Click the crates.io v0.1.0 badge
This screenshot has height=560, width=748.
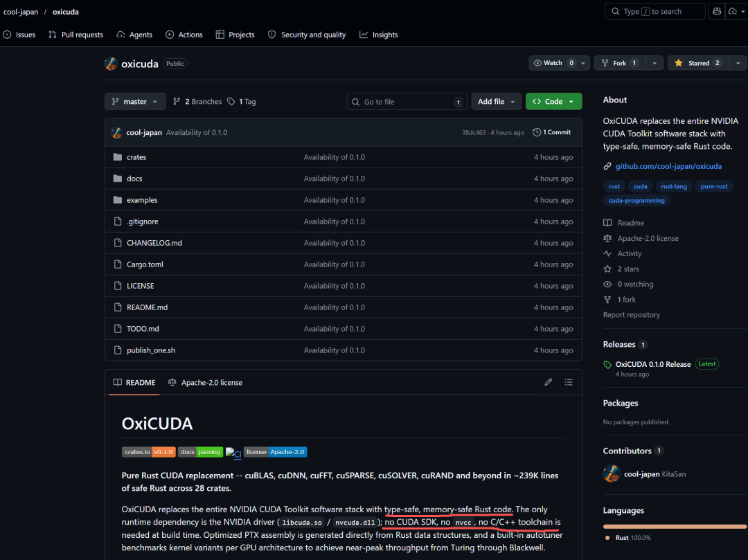coord(149,452)
